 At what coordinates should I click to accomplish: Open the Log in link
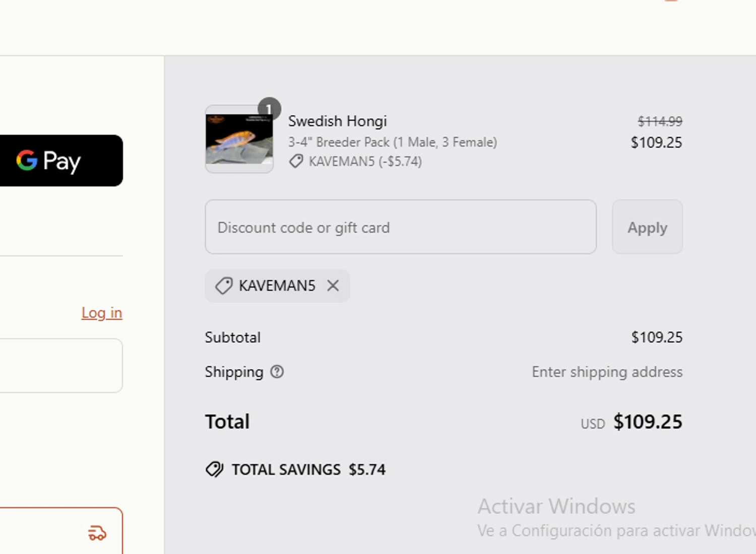[x=102, y=313]
